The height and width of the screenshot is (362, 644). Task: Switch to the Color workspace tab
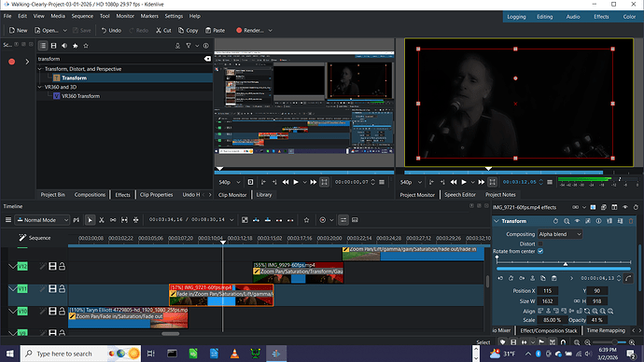[x=629, y=17]
